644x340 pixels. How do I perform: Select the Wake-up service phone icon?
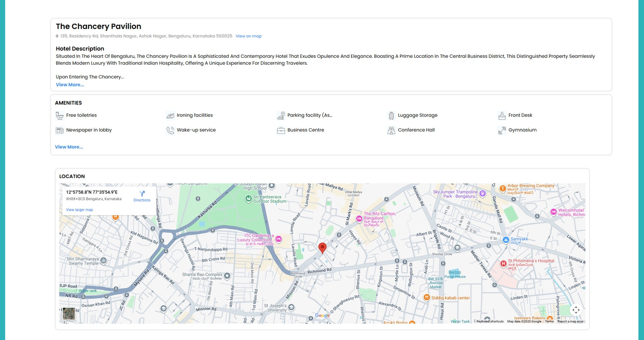point(170,130)
